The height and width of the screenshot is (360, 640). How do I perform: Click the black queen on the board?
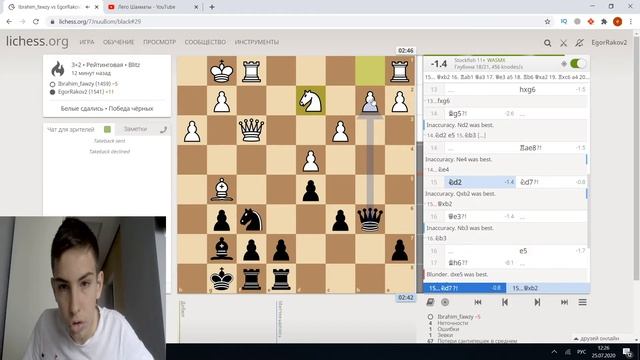(370, 219)
